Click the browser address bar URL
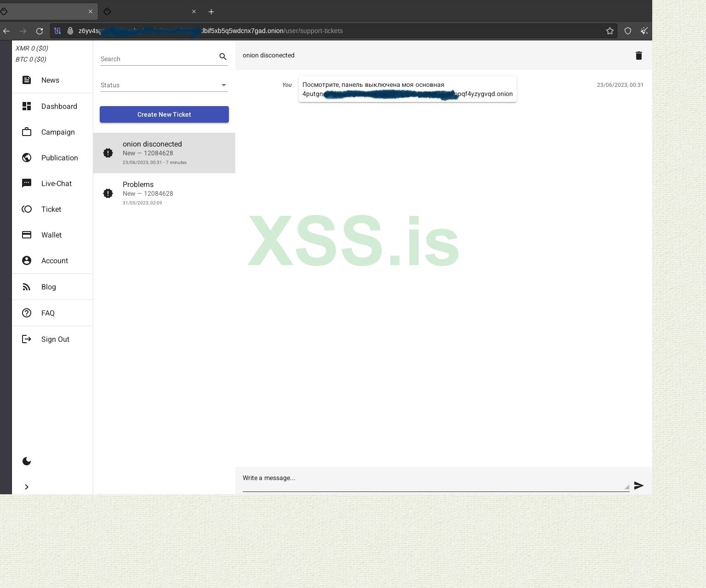Image resolution: width=706 pixels, height=588 pixels. (x=211, y=31)
